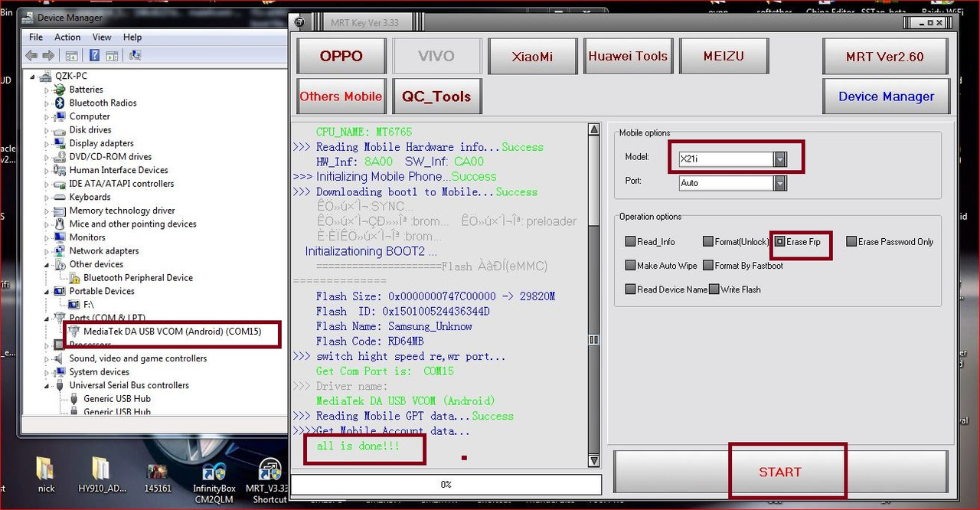Viewport: 980px width, 510px height.
Task: Switch to the XiaoMi brand tab
Action: [x=532, y=56]
